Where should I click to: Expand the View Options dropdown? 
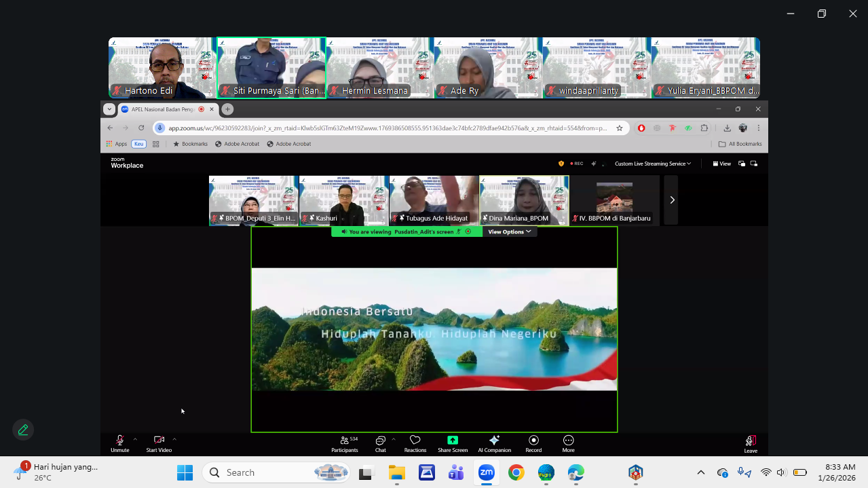click(509, 231)
